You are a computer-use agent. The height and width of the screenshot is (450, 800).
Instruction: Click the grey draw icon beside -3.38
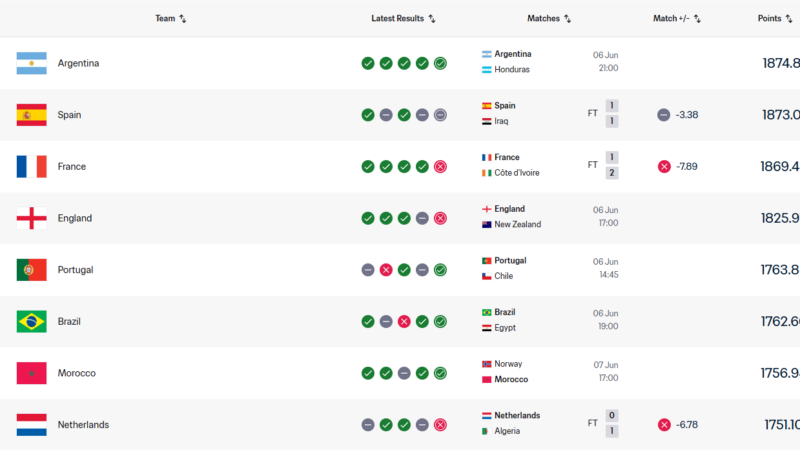664,115
